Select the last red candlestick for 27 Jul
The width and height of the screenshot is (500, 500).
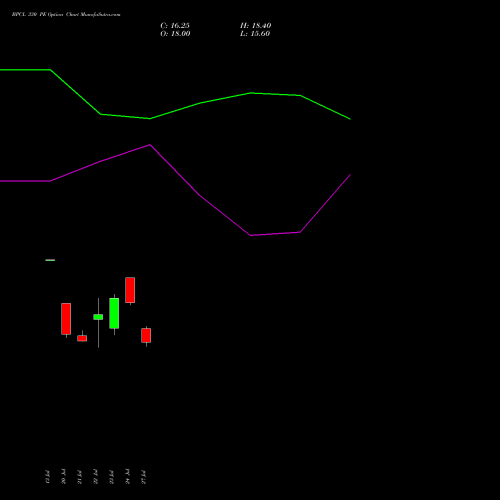click(x=146, y=335)
